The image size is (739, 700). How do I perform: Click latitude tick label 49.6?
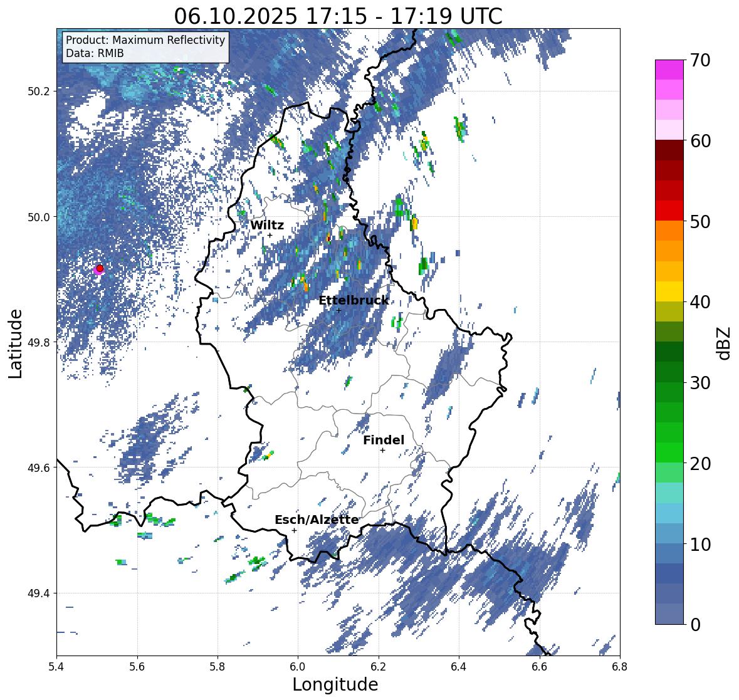pyautogui.click(x=40, y=468)
